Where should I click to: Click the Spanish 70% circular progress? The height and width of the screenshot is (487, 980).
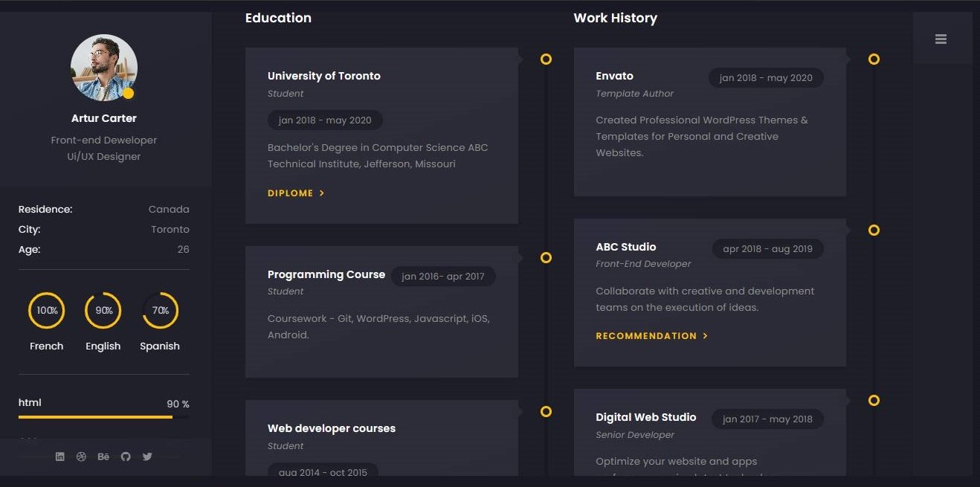pyautogui.click(x=160, y=311)
